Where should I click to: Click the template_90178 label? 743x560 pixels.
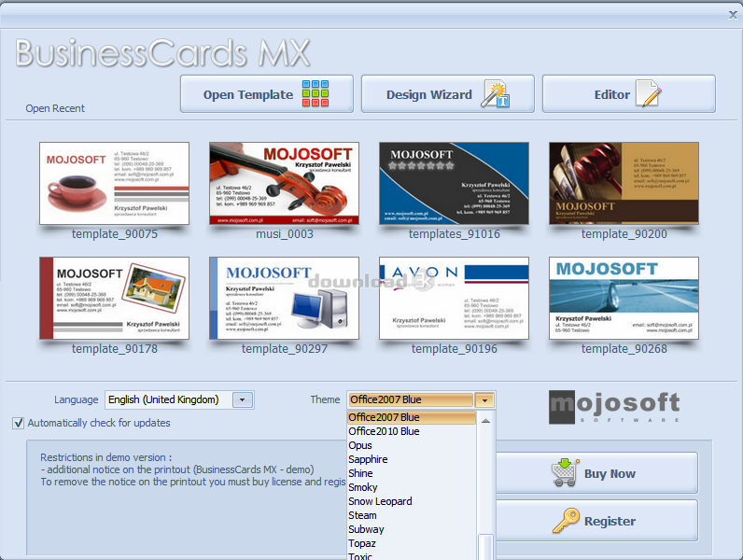tap(115, 349)
